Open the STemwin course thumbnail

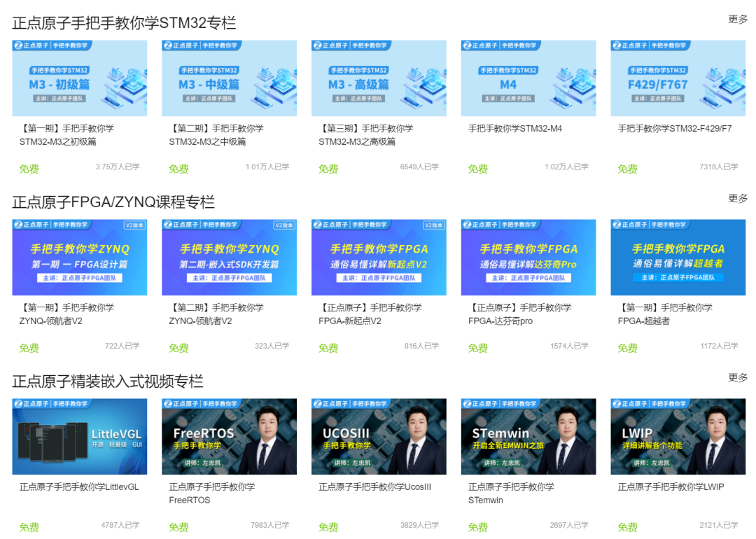pos(528,437)
